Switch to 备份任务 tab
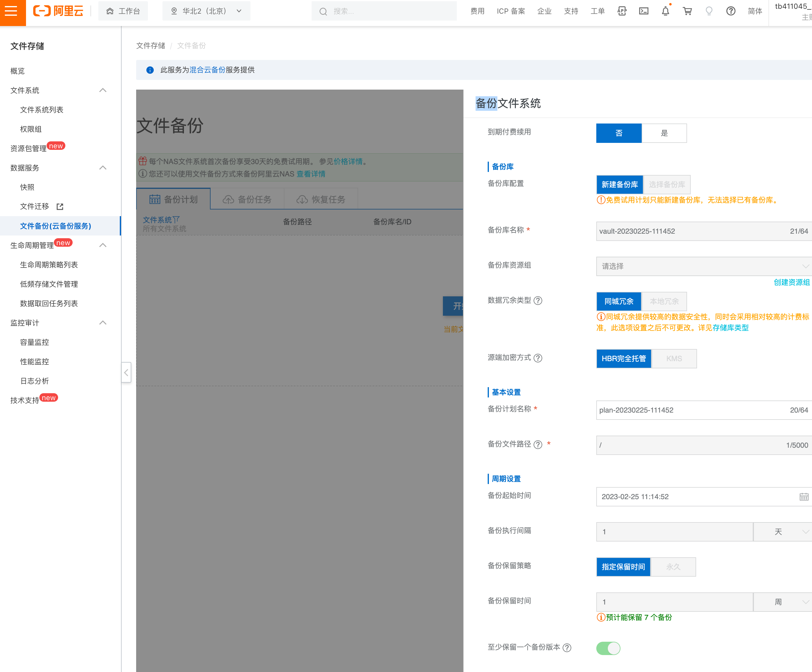The width and height of the screenshot is (812, 672). point(247,199)
